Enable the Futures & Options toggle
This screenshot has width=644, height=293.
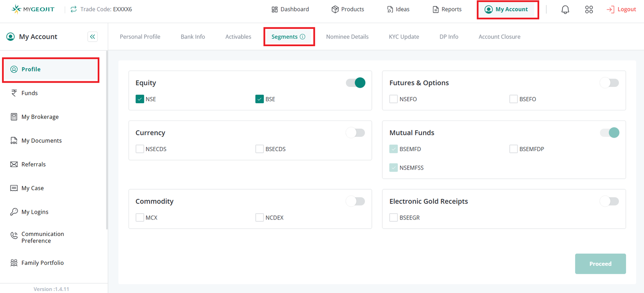(609, 83)
